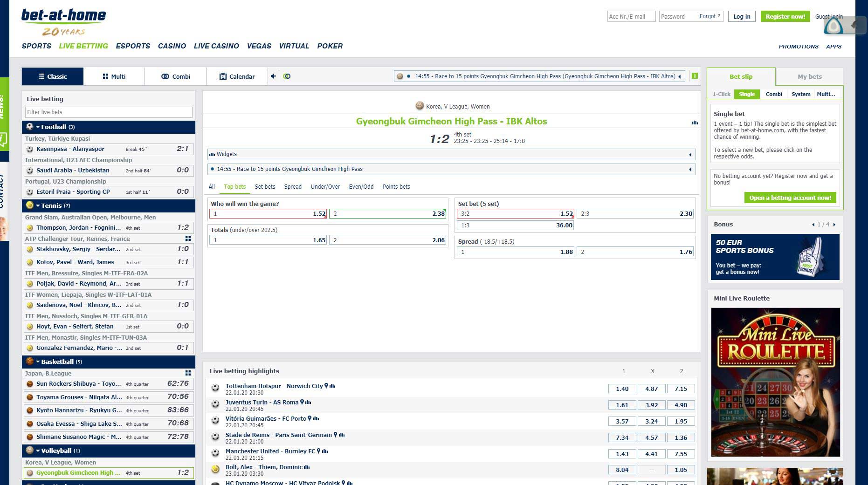Collapse the Football section
This screenshot has width=868, height=485.
point(38,127)
